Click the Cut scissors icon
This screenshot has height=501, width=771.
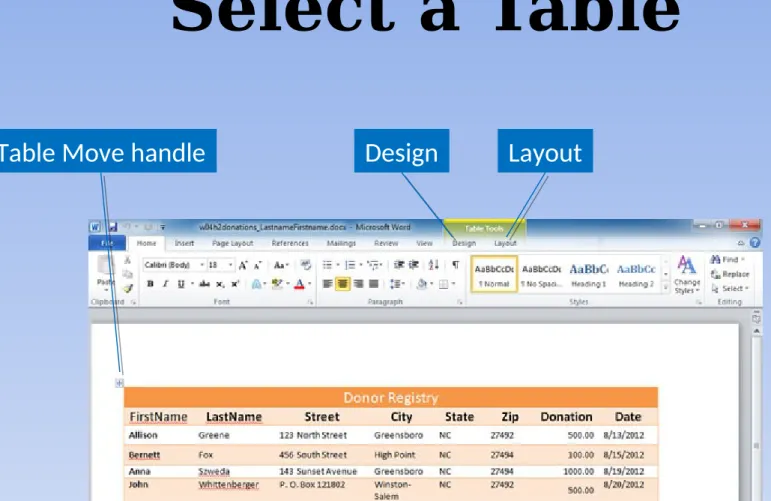pyautogui.click(x=127, y=260)
